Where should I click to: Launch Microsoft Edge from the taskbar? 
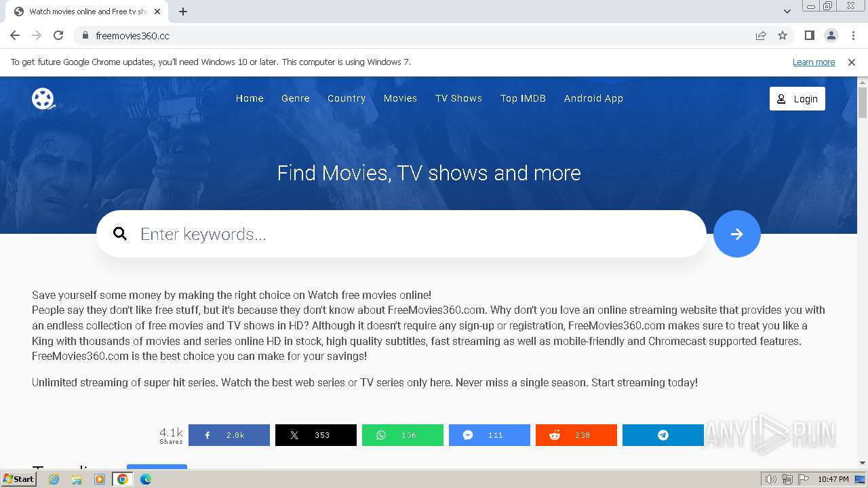point(146,479)
